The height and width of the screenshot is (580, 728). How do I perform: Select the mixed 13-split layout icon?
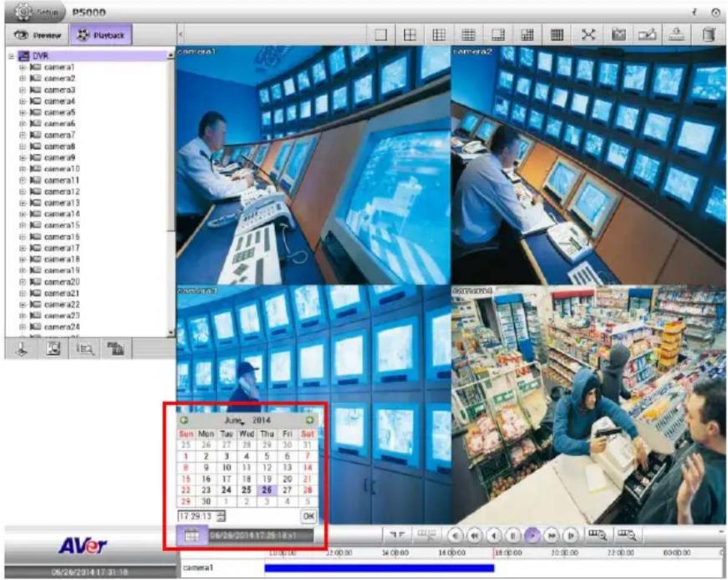tap(527, 35)
